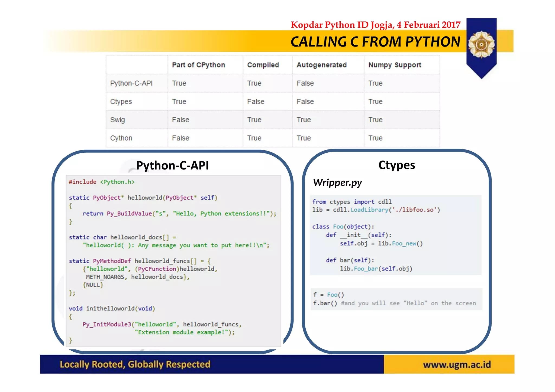The image size is (555, 392).
Task: Click the Ctypes row's Compiled 'False' cell
Action: click(256, 102)
